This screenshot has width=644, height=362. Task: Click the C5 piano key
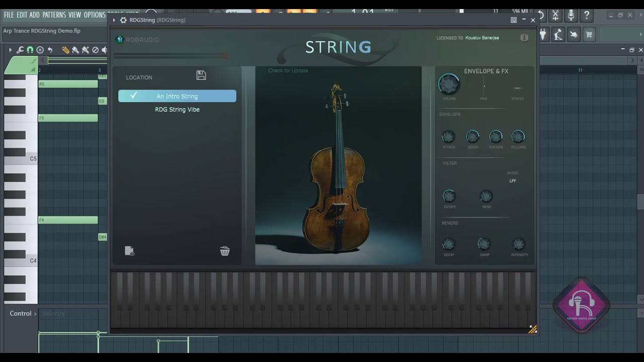(21, 159)
